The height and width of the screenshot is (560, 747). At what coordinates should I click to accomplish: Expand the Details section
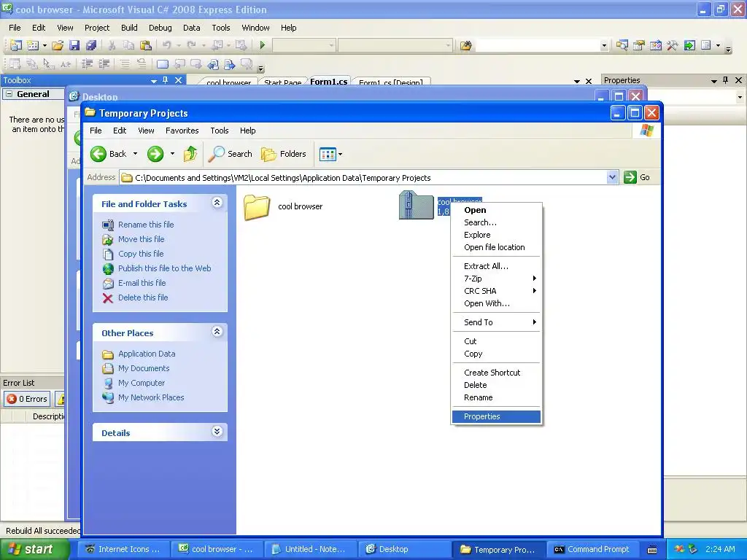click(217, 432)
